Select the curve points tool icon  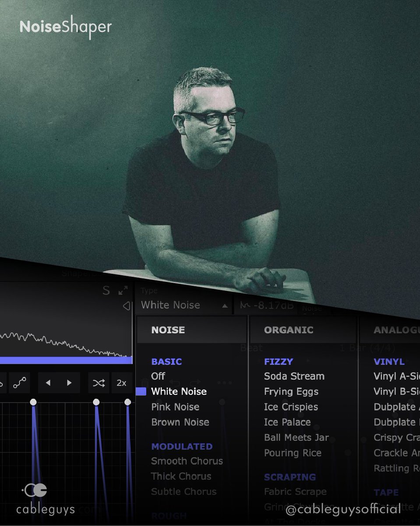click(19, 383)
